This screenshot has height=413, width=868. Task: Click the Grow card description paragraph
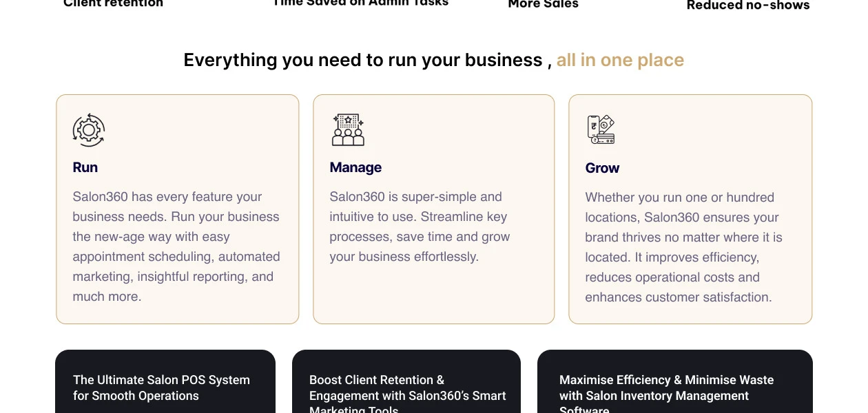684,247
